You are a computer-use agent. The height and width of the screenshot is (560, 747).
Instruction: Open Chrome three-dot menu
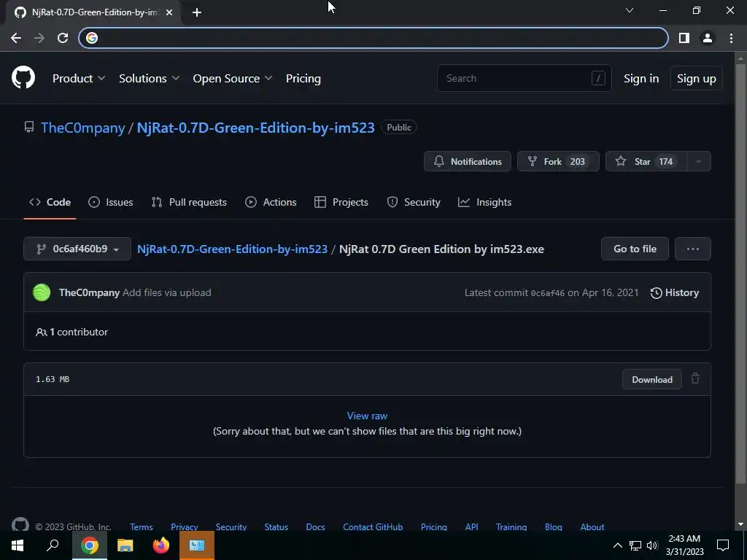[x=731, y=38]
